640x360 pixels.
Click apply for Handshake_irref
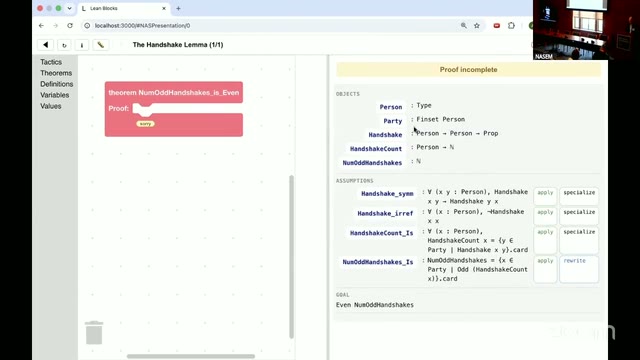[x=545, y=216]
